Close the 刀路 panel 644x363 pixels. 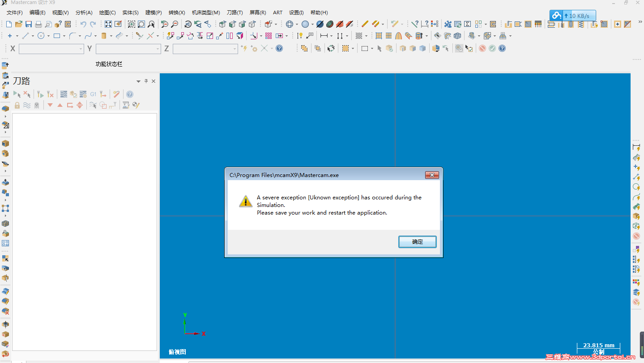click(154, 81)
